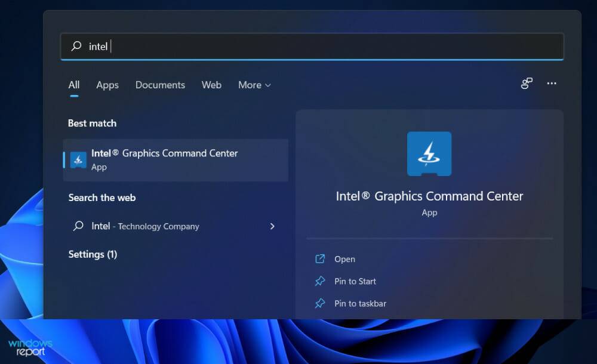Screen dimensions: 597x364
Task: Select the All results filter
Action: pyautogui.click(x=73, y=85)
